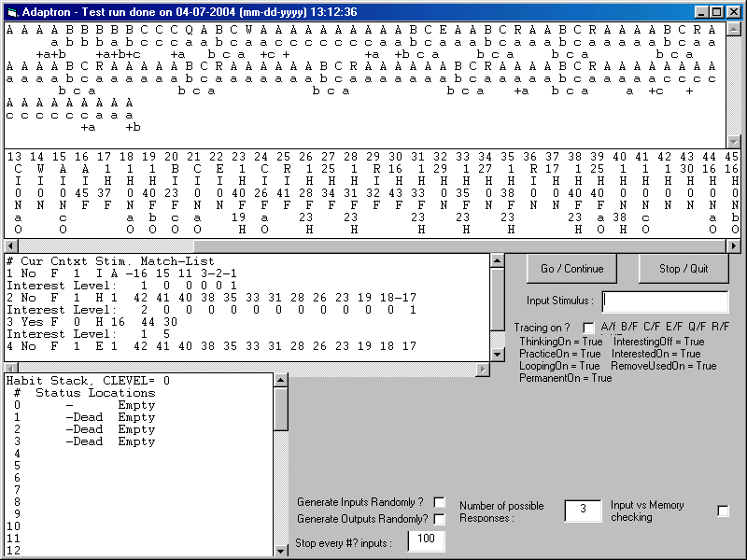The width and height of the screenshot is (747, 560).
Task: Select Habit Stack row 2 marked -Dead
Action: pos(85,429)
